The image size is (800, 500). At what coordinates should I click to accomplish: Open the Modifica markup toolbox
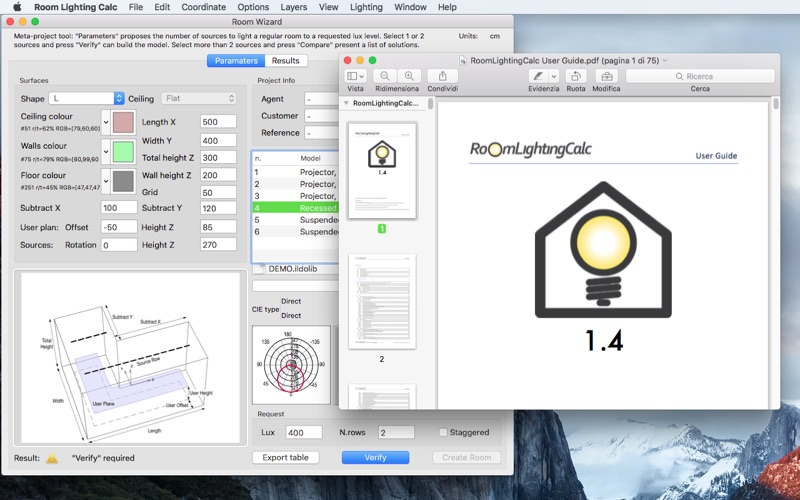pyautogui.click(x=607, y=76)
